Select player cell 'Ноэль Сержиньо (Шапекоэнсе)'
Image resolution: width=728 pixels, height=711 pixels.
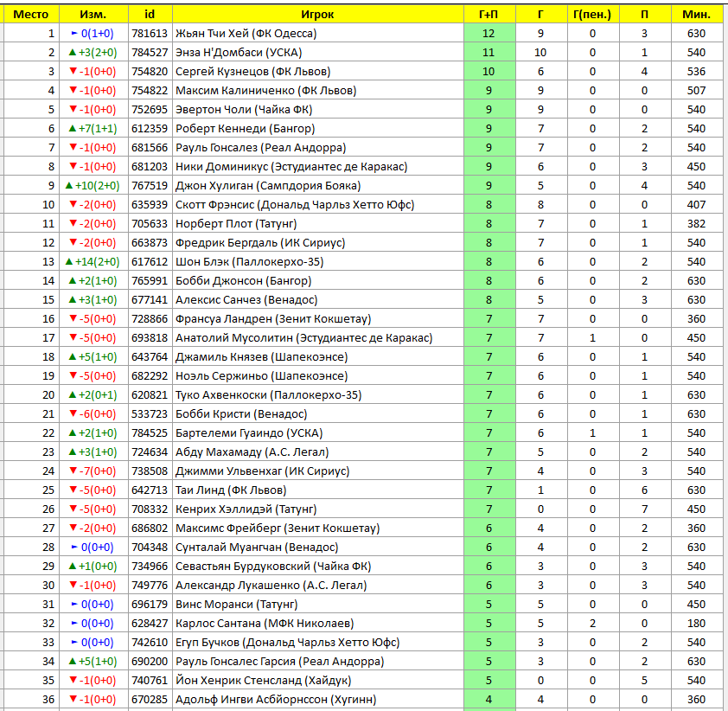(x=317, y=376)
